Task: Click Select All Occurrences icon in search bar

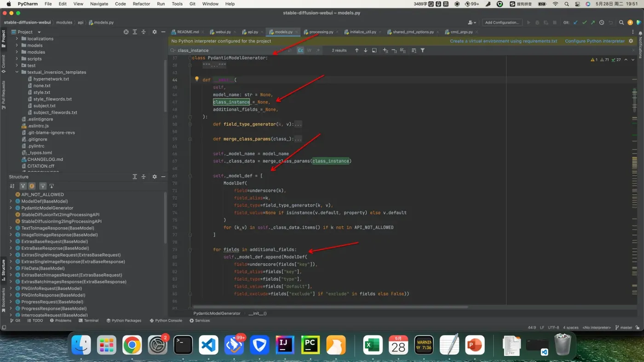Action: [x=403, y=51]
